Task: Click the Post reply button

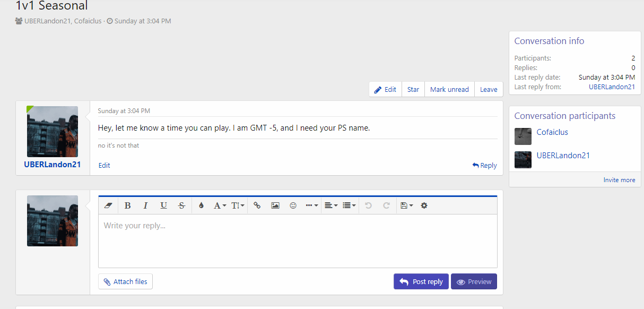Action: pos(421,282)
